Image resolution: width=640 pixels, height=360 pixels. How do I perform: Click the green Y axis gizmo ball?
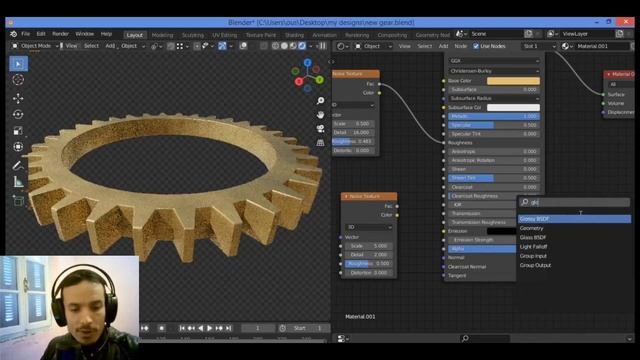(320, 80)
